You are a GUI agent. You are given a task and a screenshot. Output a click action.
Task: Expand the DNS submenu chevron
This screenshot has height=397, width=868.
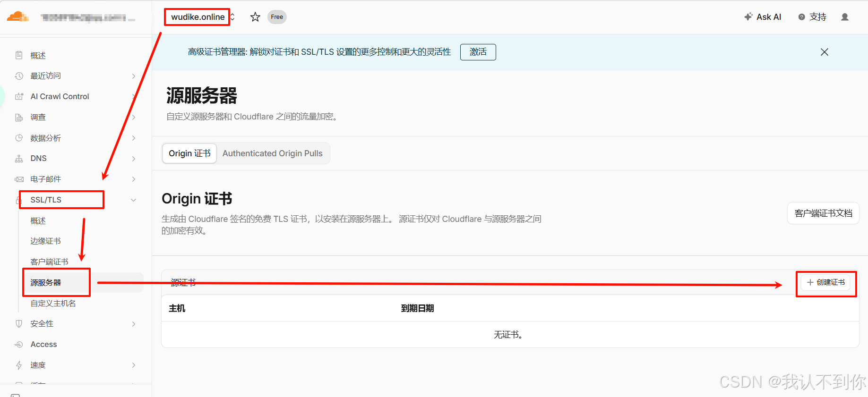coord(134,159)
